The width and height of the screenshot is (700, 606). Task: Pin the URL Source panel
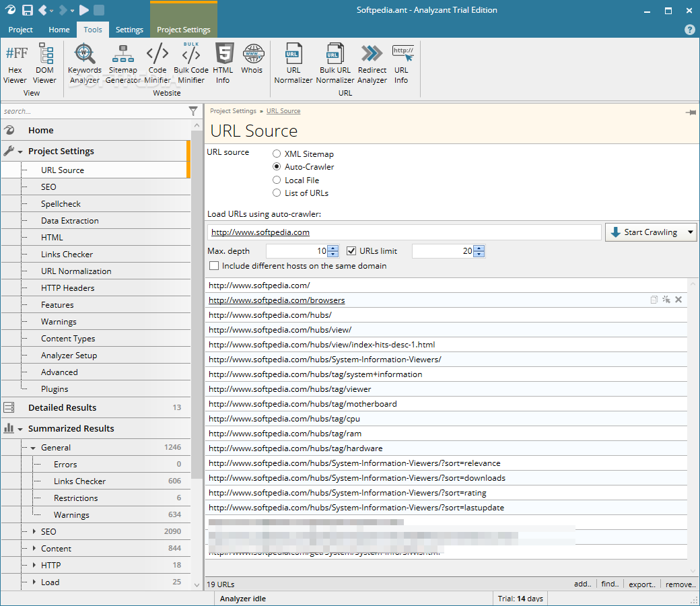pyautogui.click(x=691, y=112)
